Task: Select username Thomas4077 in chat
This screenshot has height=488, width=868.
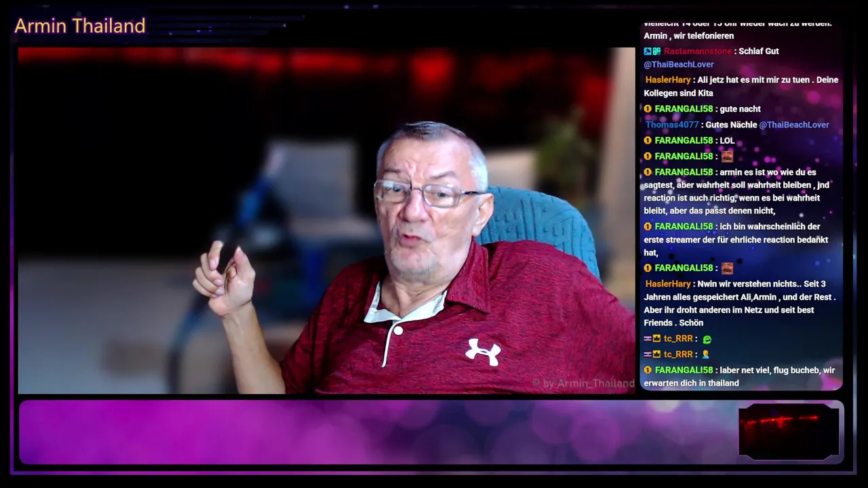Action: [x=671, y=125]
